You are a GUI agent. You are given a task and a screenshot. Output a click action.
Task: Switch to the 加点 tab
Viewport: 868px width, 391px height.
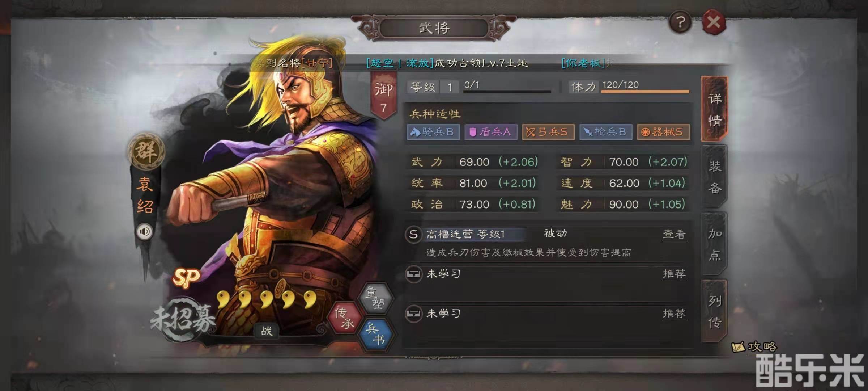[x=714, y=244]
